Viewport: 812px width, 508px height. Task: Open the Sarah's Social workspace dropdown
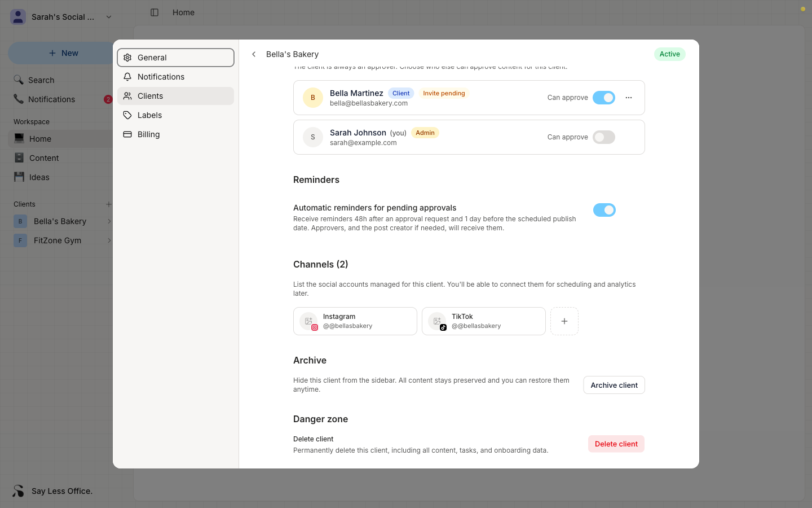coord(61,17)
